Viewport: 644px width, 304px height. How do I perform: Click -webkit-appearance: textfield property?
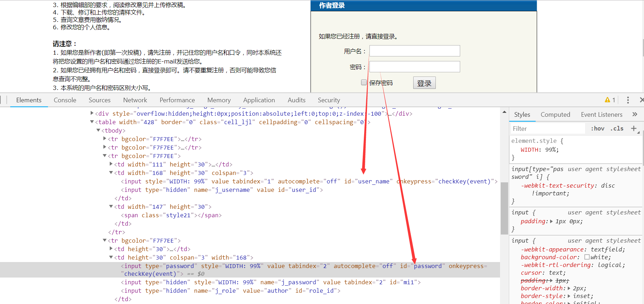pyautogui.click(x=573, y=249)
